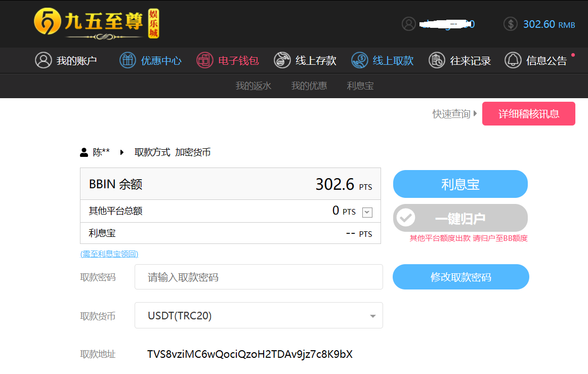Open the 优惠中心 gift icon

(x=128, y=60)
